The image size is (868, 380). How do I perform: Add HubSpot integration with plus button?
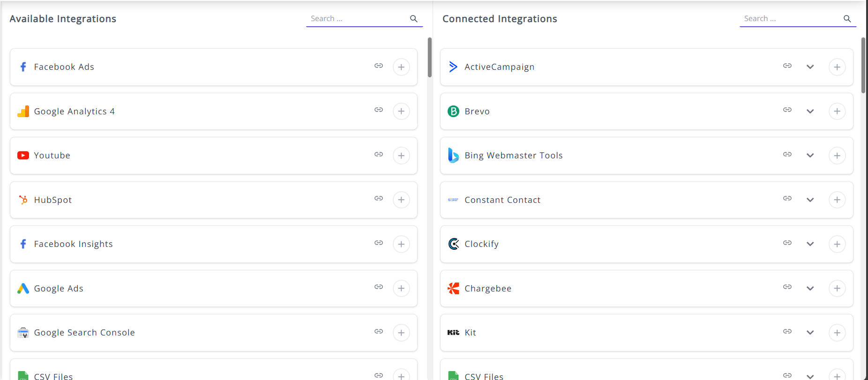401,200
